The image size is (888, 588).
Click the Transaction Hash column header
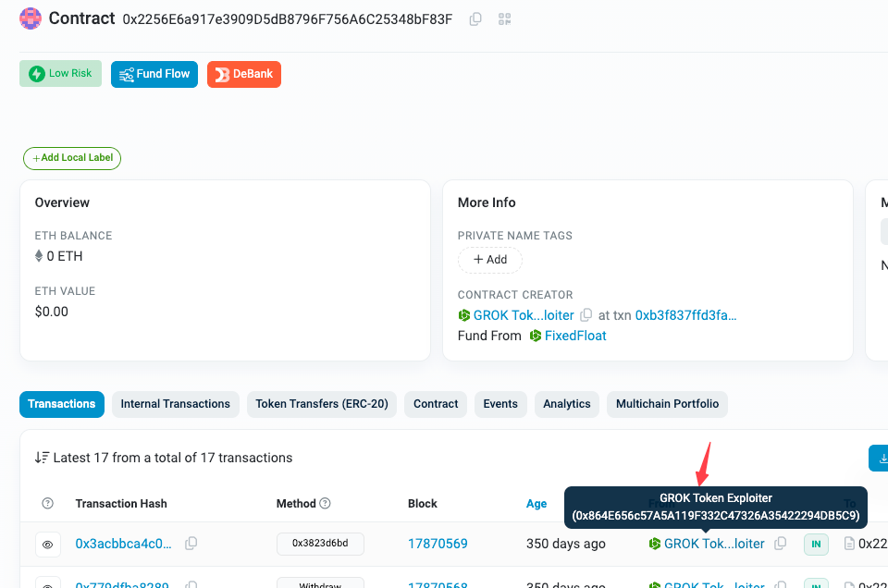121,504
